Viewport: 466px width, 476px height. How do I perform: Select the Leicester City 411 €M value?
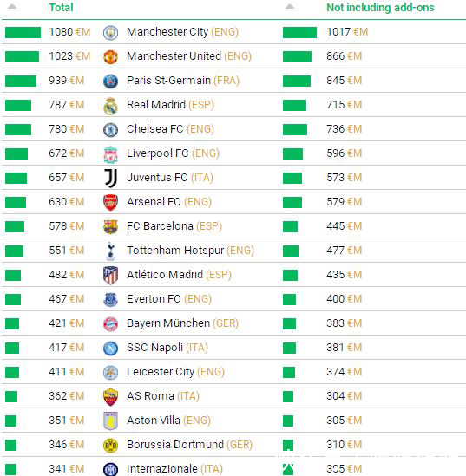click(x=67, y=372)
